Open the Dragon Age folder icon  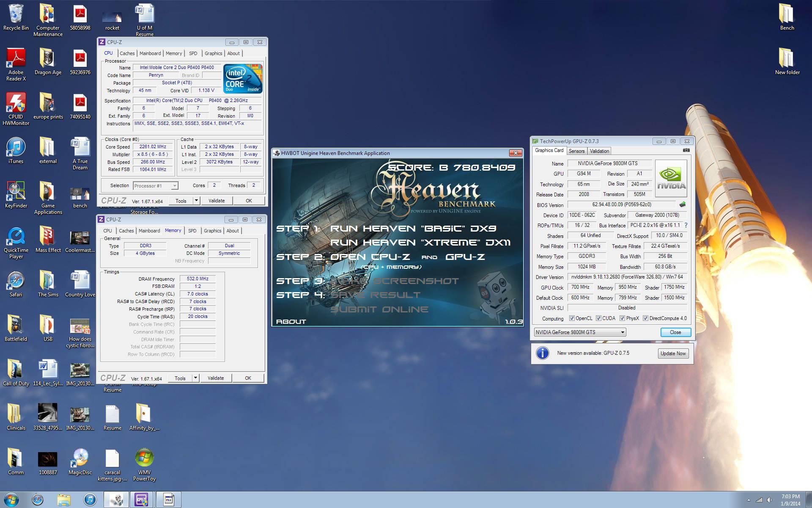pyautogui.click(x=48, y=62)
